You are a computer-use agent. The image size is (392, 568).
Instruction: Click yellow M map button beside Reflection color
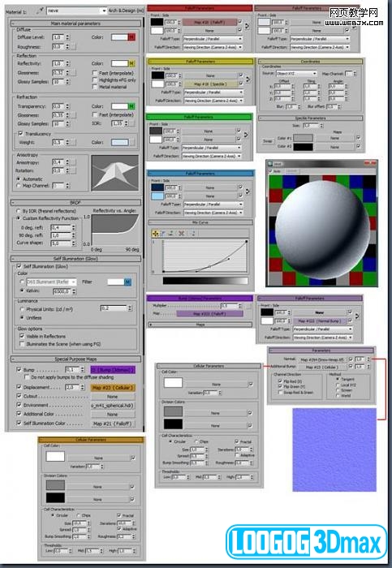pyautogui.click(x=131, y=63)
